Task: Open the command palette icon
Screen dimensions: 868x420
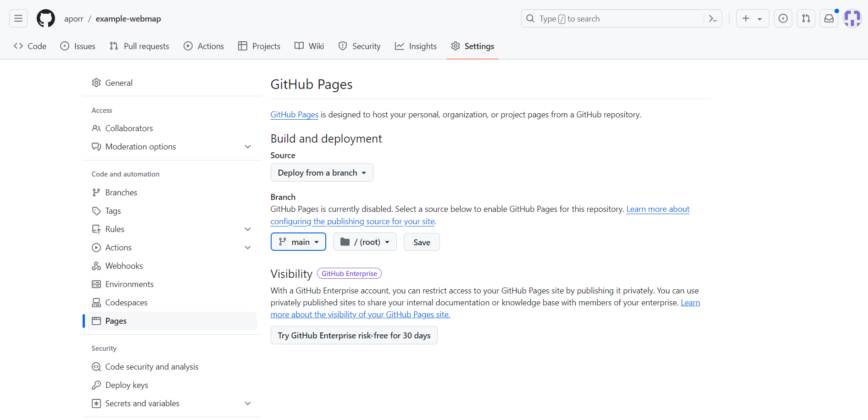Action: [x=713, y=18]
